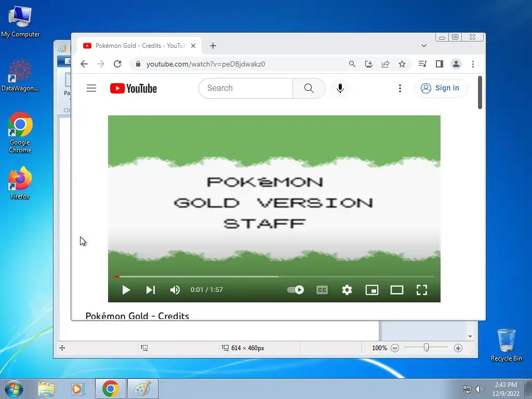Open a new Chrome tab
The width and height of the screenshot is (532, 399).
[x=212, y=46]
